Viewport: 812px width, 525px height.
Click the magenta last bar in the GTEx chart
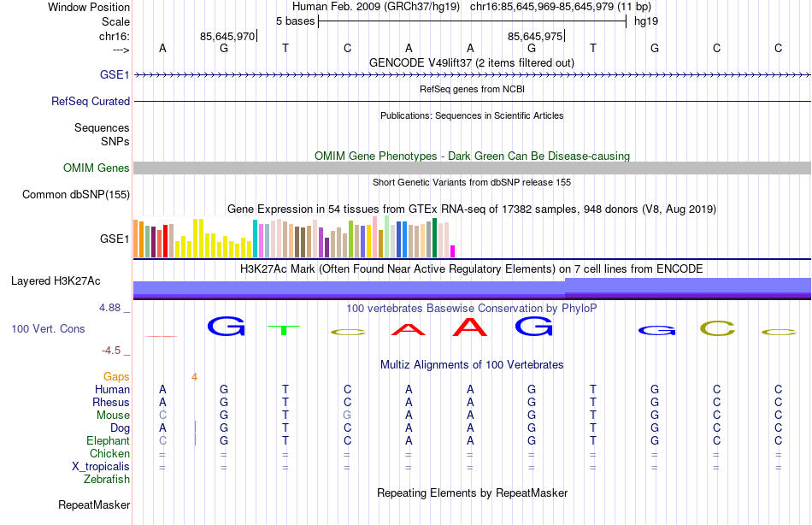click(x=453, y=251)
